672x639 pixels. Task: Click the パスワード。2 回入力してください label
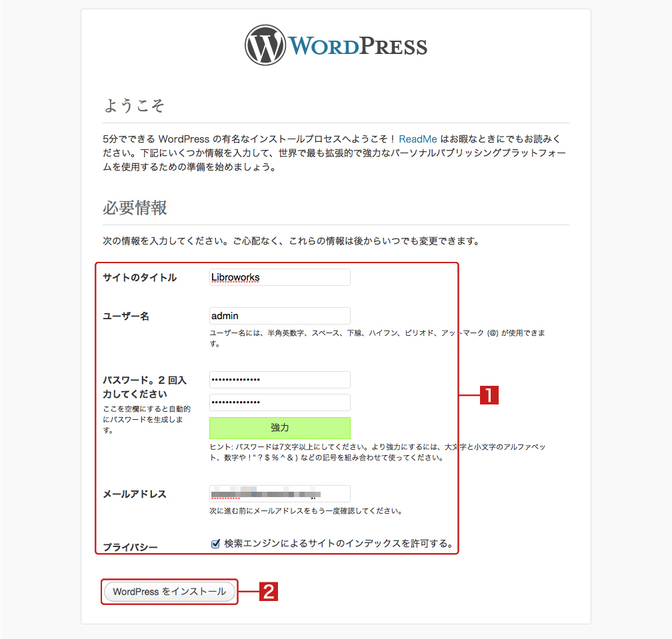coord(145,386)
